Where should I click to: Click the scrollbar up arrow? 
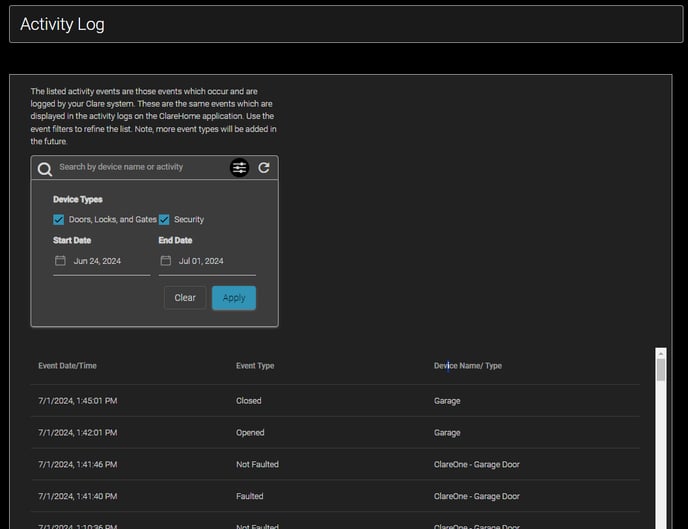click(661, 354)
